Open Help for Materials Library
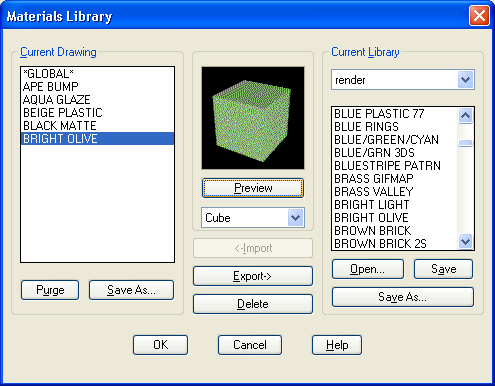This screenshot has height=386, width=495. tap(337, 345)
